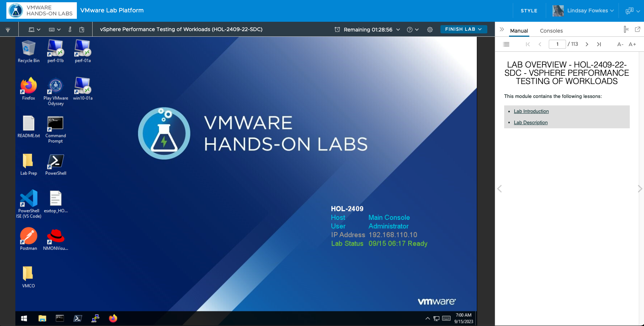Click the FINISH LAB button

[464, 29]
